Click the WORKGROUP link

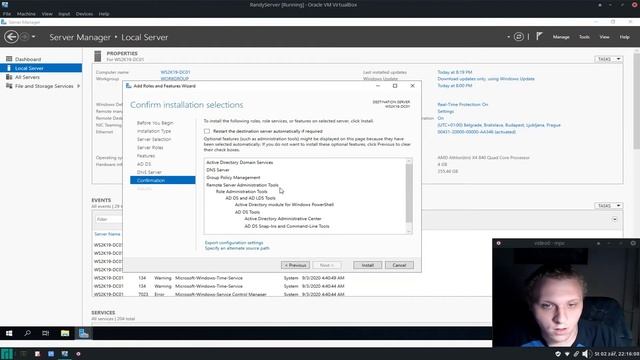[x=174, y=79]
